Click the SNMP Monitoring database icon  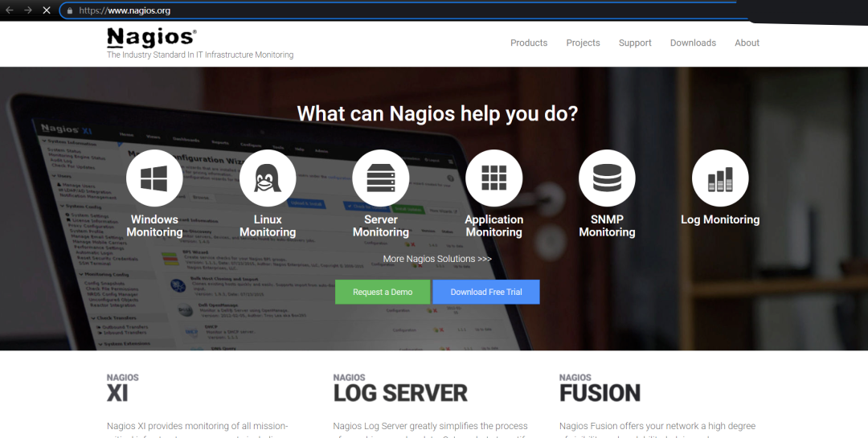[x=607, y=178]
